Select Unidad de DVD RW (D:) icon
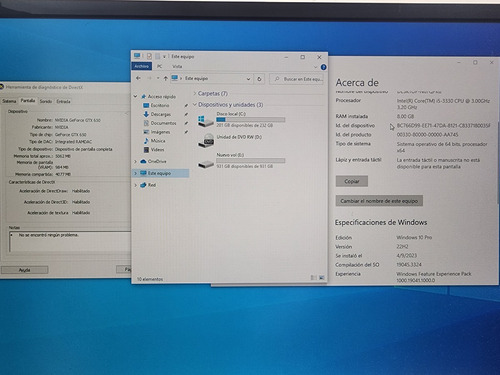 [206, 140]
